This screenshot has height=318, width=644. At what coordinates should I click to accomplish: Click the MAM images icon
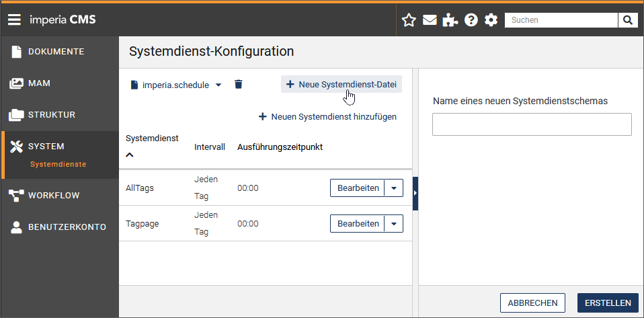16,83
